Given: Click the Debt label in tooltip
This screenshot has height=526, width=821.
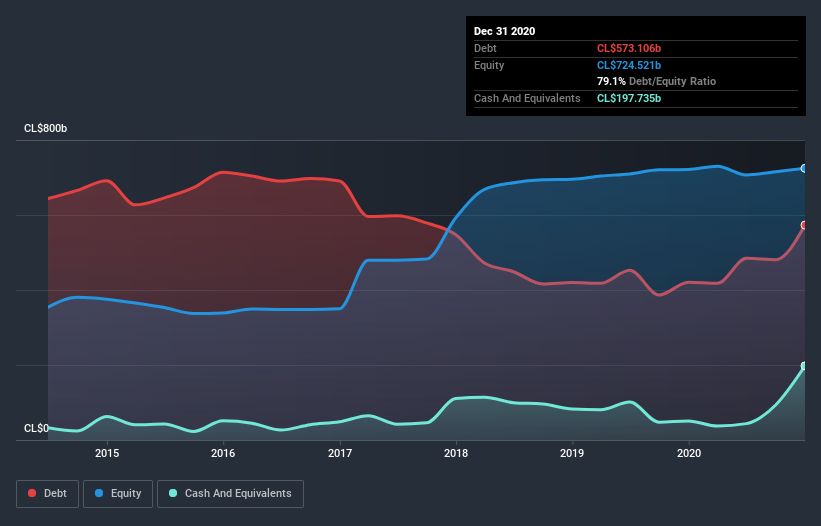Looking at the screenshot, I should pyautogui.click(x=485, y=48).
